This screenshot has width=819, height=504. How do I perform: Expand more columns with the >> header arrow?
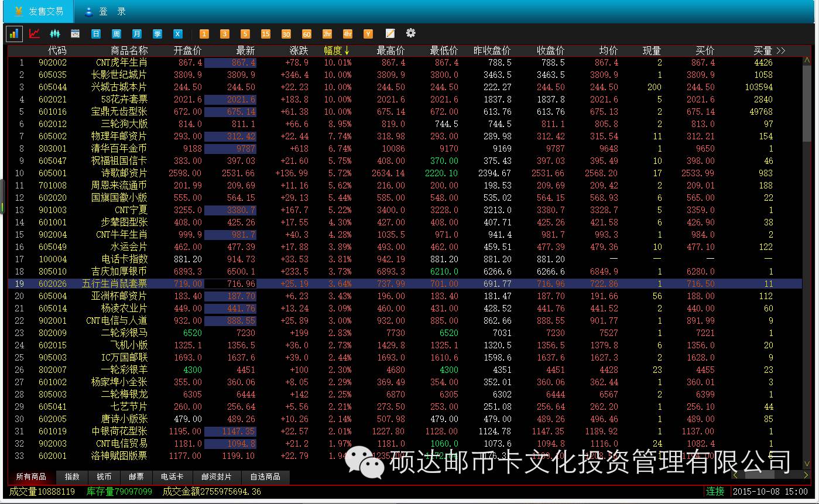(x=780, y=51)
